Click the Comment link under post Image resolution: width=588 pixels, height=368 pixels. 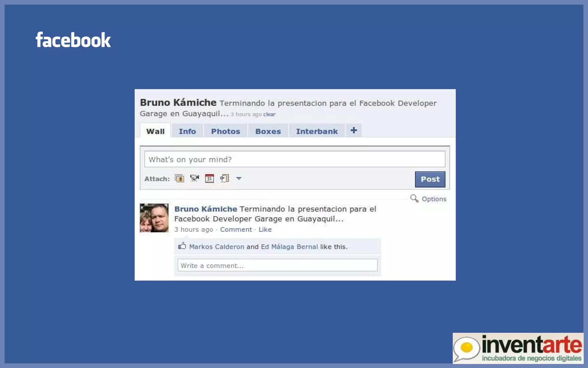pos(236,229)
